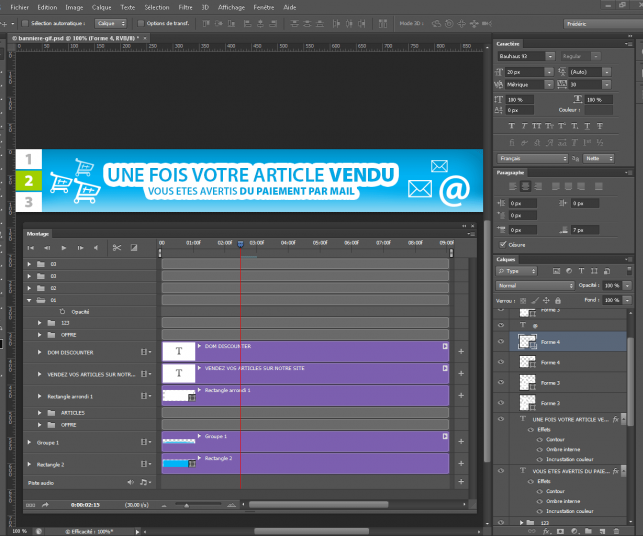Click the lock all padlock icon
643x536 pixels.
[x=558, y=301]
